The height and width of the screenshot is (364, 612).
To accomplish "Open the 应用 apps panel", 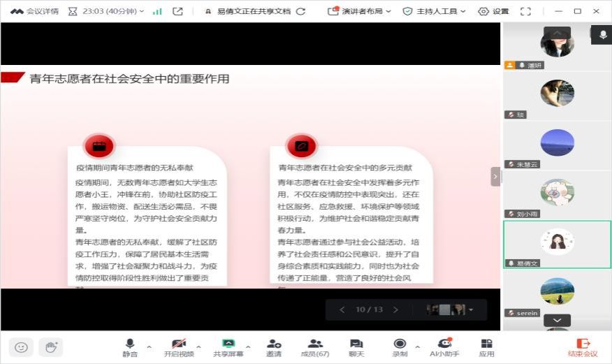I will point(487,347).
